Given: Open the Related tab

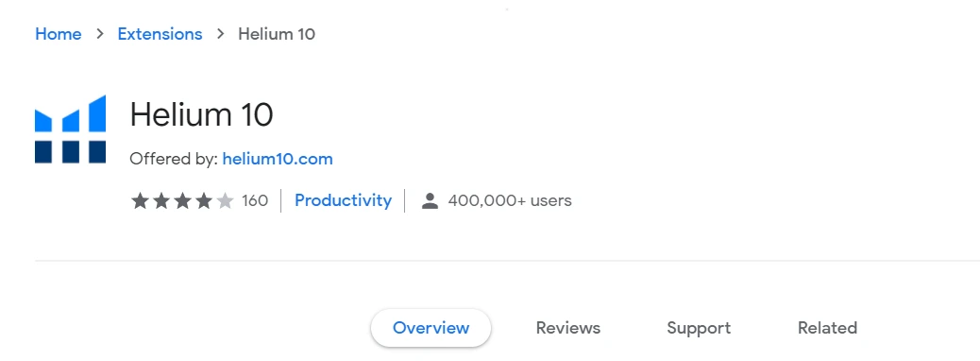Looking at the screenshot, I should tap(827, 328).
